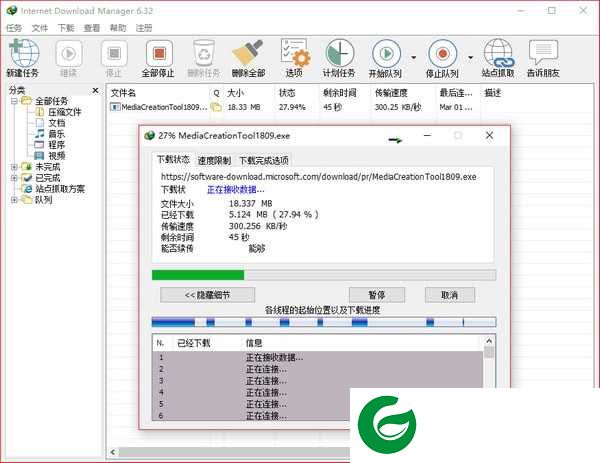The image size is (600, 463).
Task: Click the 继续 (Resume) toolbar icon
Action: tap(69, 58)
